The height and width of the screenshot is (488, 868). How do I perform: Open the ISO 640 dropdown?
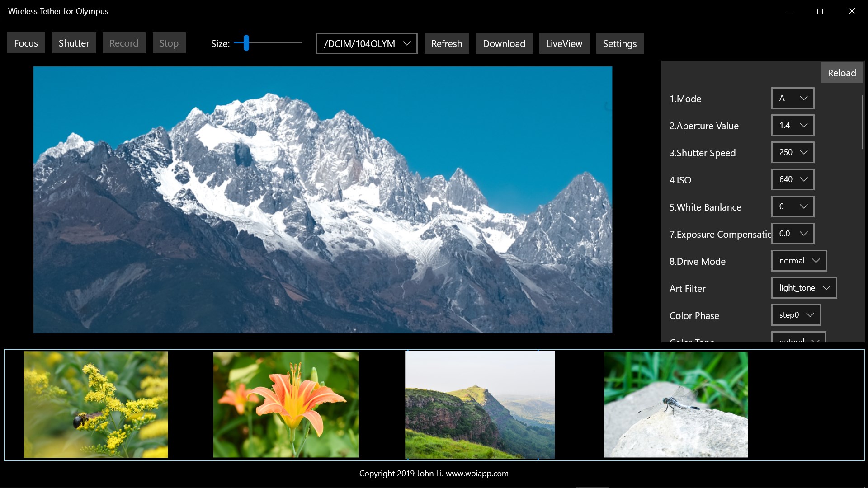coord(793,179)
